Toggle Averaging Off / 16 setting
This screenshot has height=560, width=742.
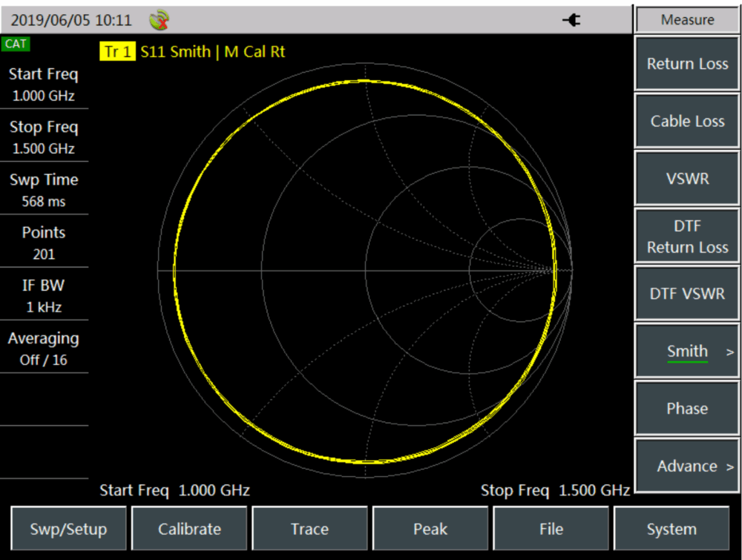[x=44, y=349]
